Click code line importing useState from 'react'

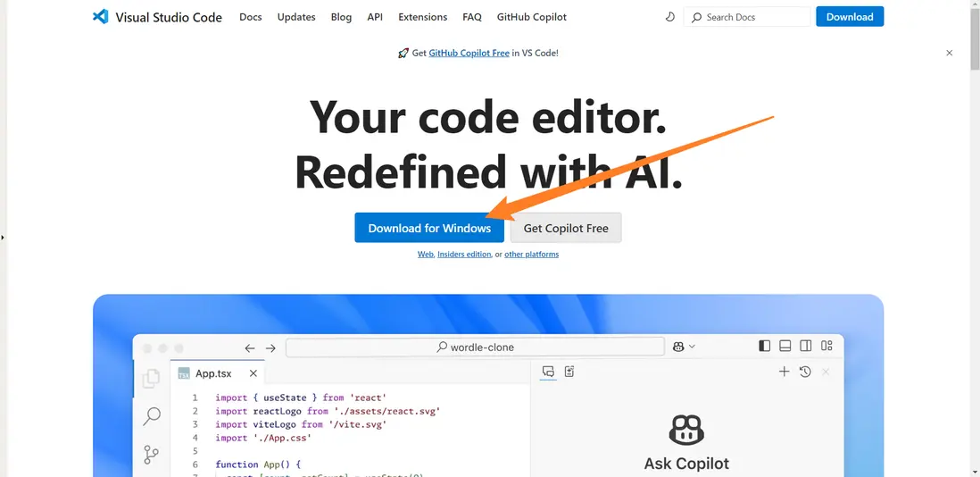(302, 397)
